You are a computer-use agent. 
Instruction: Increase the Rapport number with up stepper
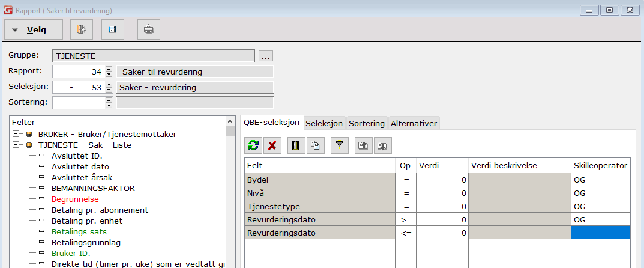[x=109, y=69]
